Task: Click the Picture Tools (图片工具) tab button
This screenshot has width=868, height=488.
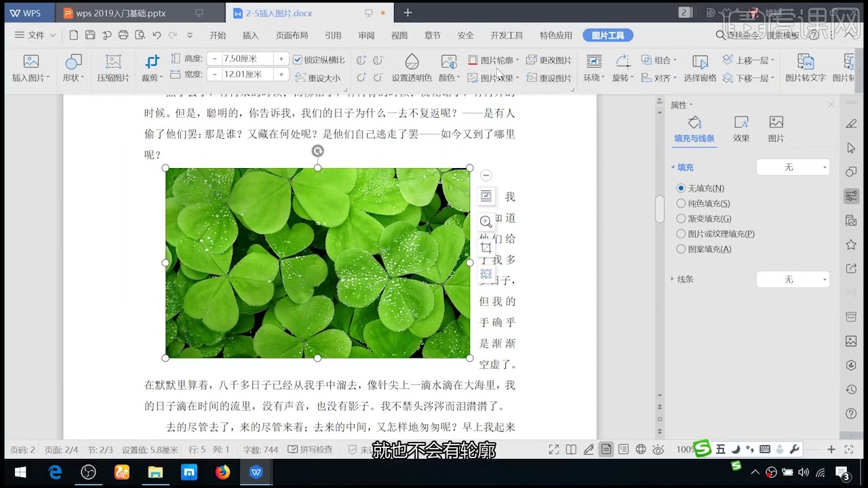Action: point(608,35)
